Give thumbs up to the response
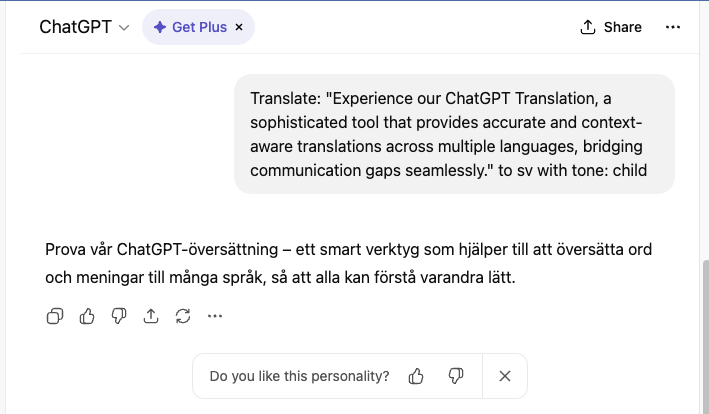Viewport: 709px width, 414px height. tap(87, 316)
